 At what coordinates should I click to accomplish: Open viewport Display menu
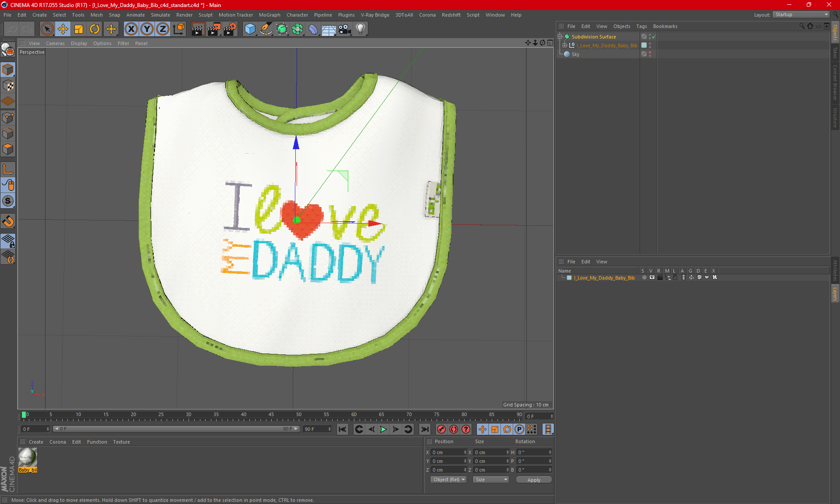79,43
